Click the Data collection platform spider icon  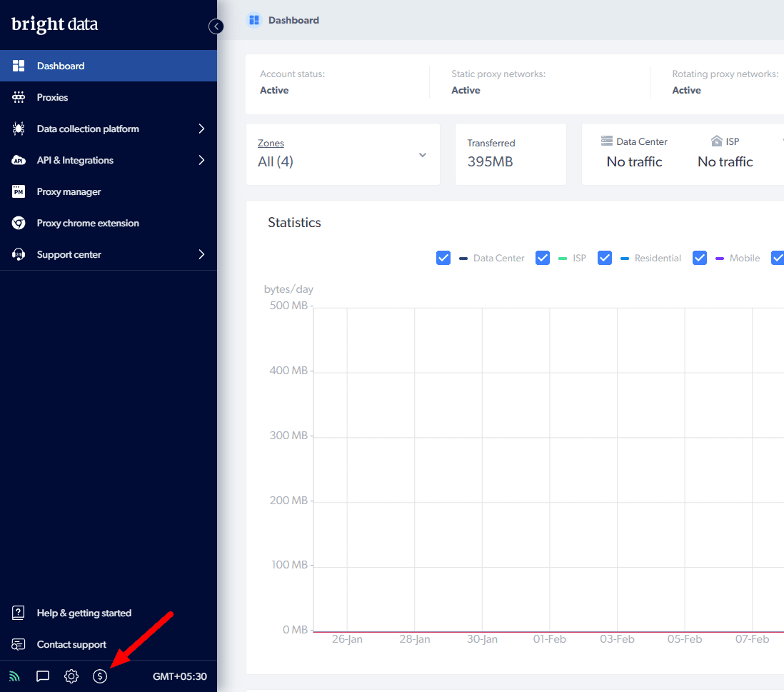[19, 129]
